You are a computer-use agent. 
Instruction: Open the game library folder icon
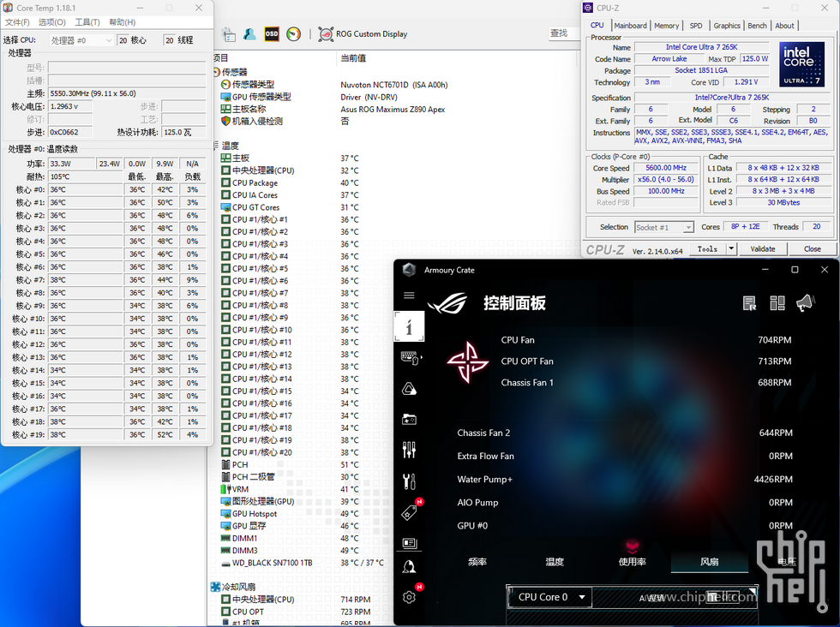410,419
